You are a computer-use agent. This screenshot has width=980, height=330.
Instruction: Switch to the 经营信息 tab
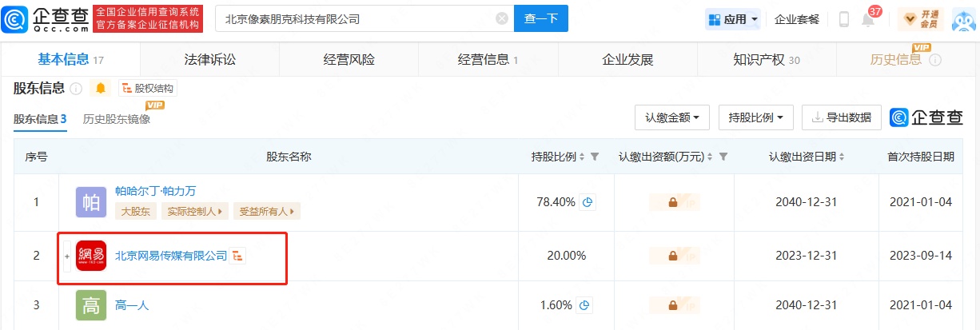[x=488, y=60]
